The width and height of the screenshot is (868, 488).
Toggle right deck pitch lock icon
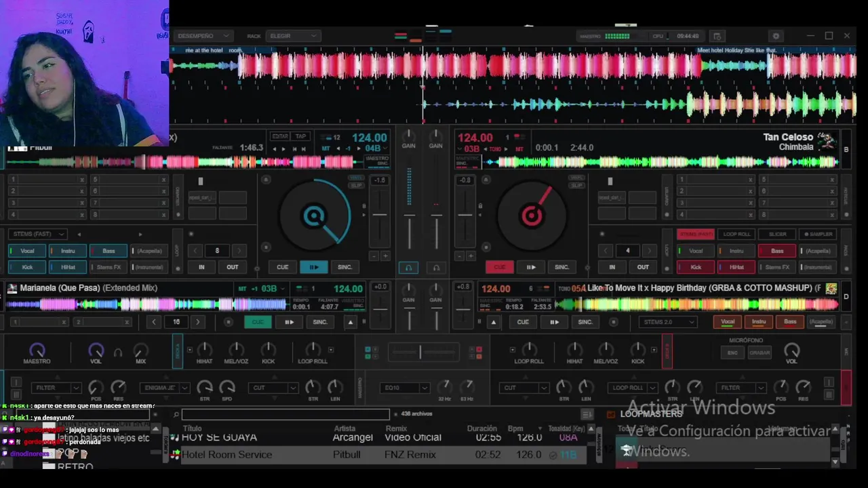pos(480,206)
